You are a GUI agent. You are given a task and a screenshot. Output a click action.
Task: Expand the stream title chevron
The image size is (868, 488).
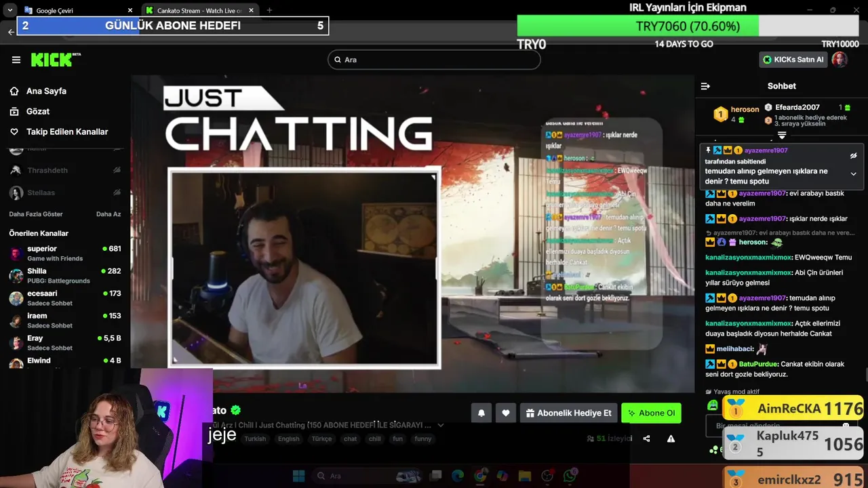[441, 425]
